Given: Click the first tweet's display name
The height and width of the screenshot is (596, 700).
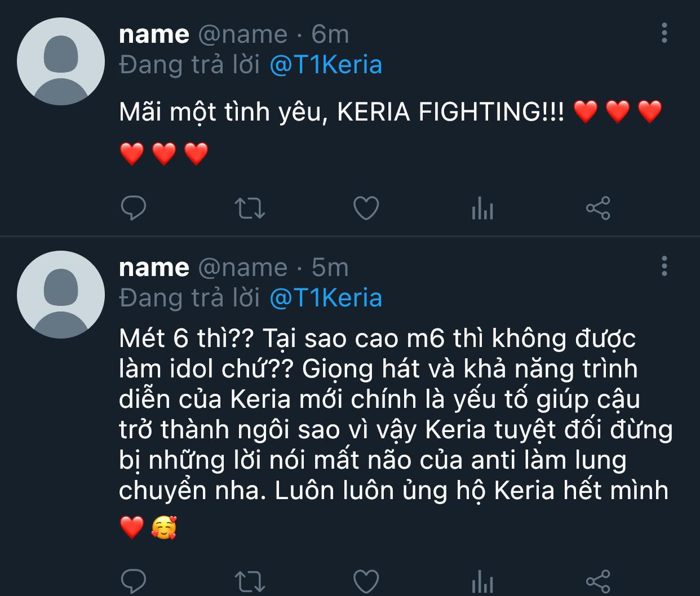Looking at the screenshot, I should point(154,35).
